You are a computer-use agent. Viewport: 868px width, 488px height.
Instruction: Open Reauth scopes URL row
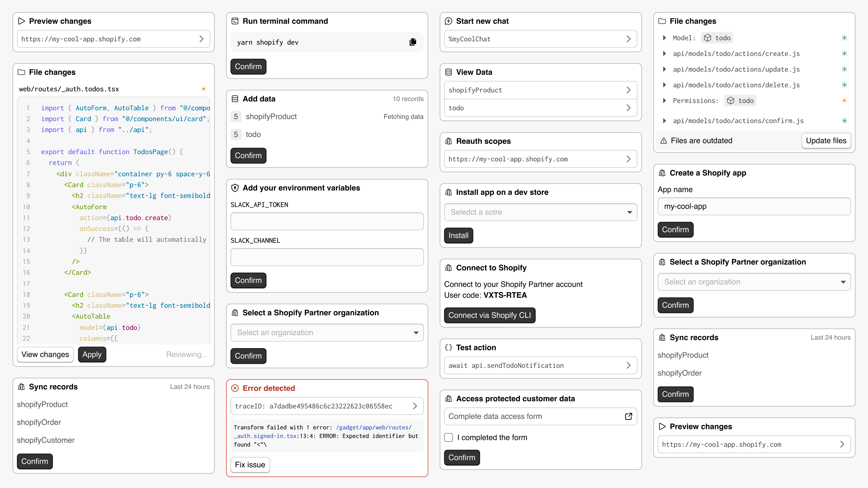pos(540,159)
